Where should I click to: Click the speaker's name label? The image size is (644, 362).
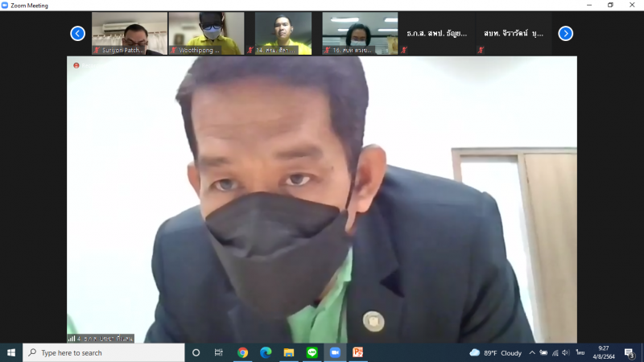tap(101, 339)
